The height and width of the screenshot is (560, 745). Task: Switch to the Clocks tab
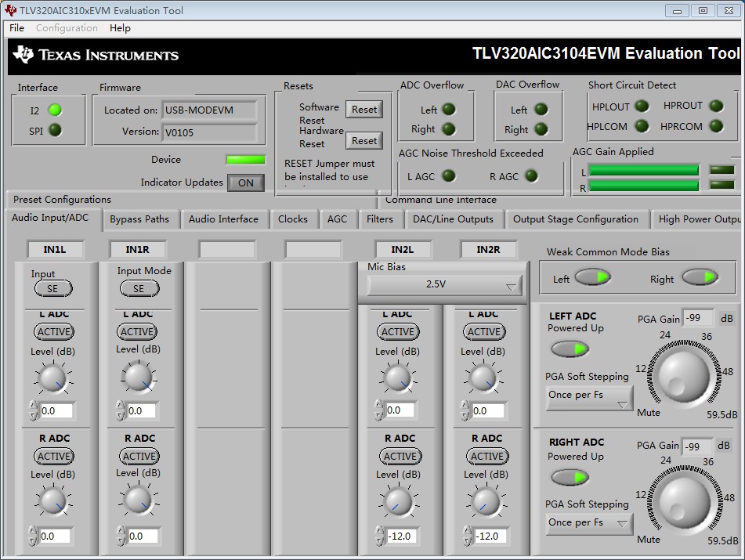293,219
